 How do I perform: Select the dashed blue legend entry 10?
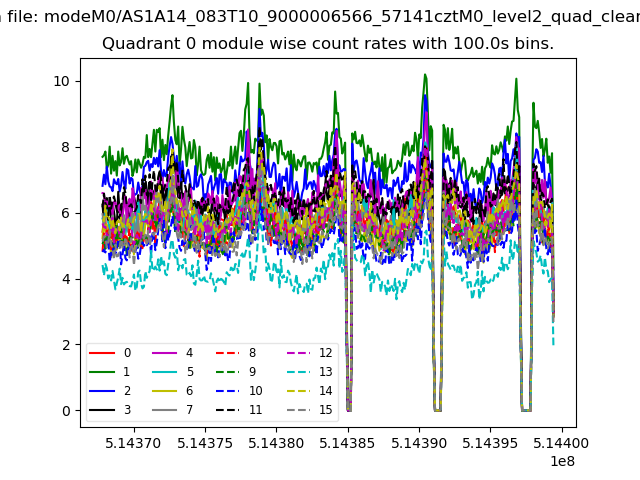tap(227, 390)
